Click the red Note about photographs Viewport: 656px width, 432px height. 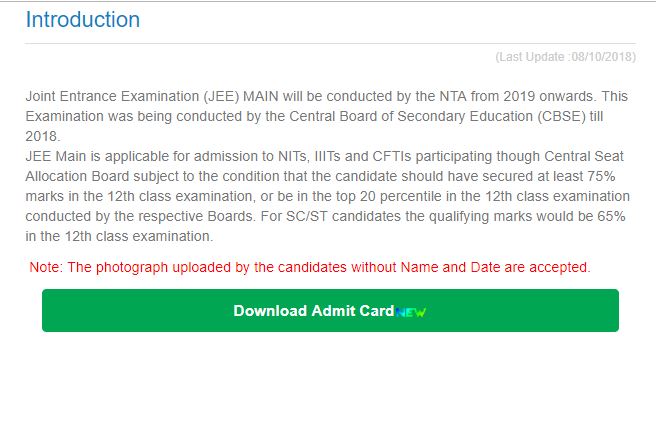(x=310, y=267)
